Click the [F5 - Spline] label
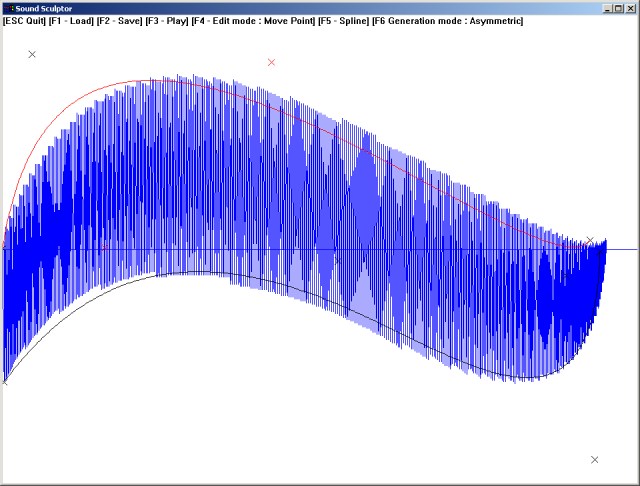The height and width of the screenshot is (486, 640). point(344,21)
